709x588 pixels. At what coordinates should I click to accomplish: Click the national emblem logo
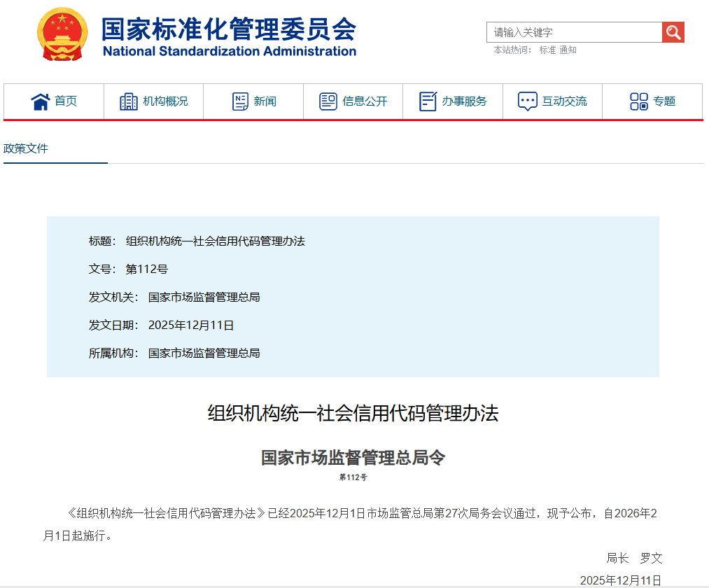(x=62, y=34)
